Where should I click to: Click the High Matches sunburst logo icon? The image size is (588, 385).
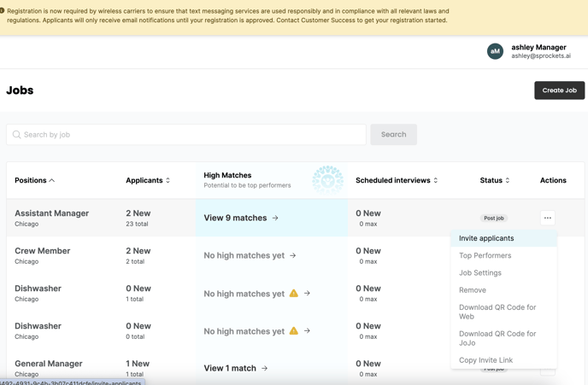[327, 180]
